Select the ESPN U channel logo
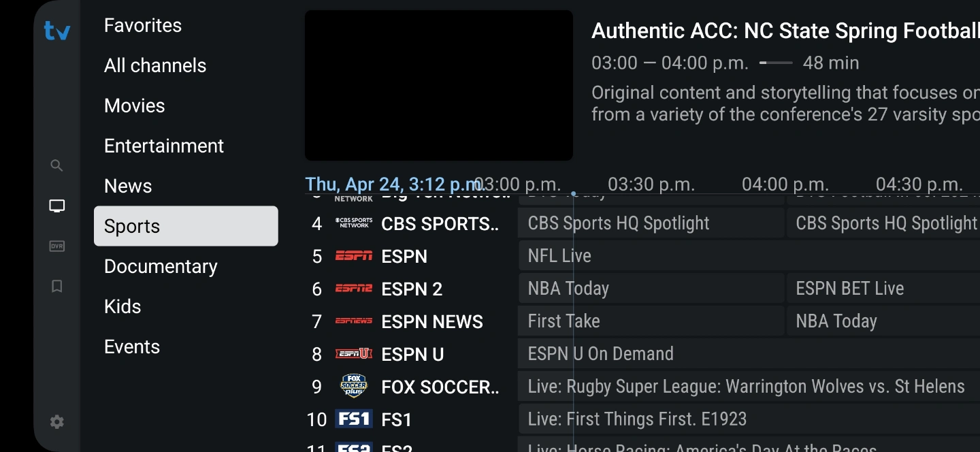 tap(353, 354)
